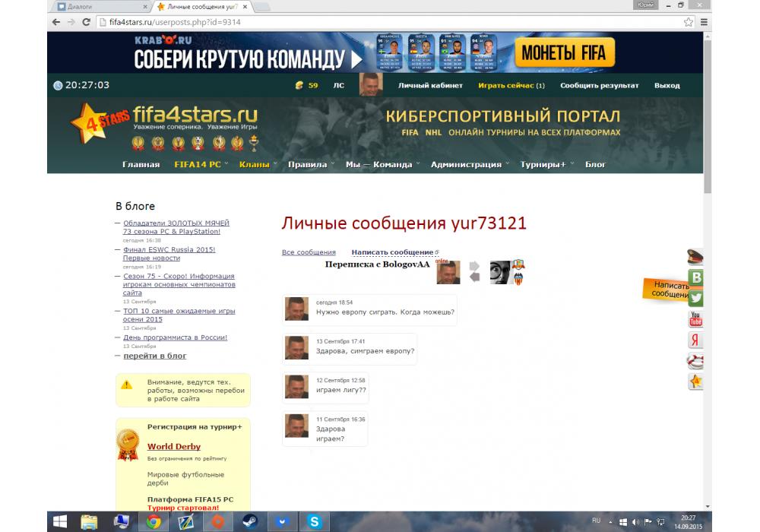Screen dimensions: 760x532
Task: Open the Twitter sidebar icon
Action: point(696,298)
